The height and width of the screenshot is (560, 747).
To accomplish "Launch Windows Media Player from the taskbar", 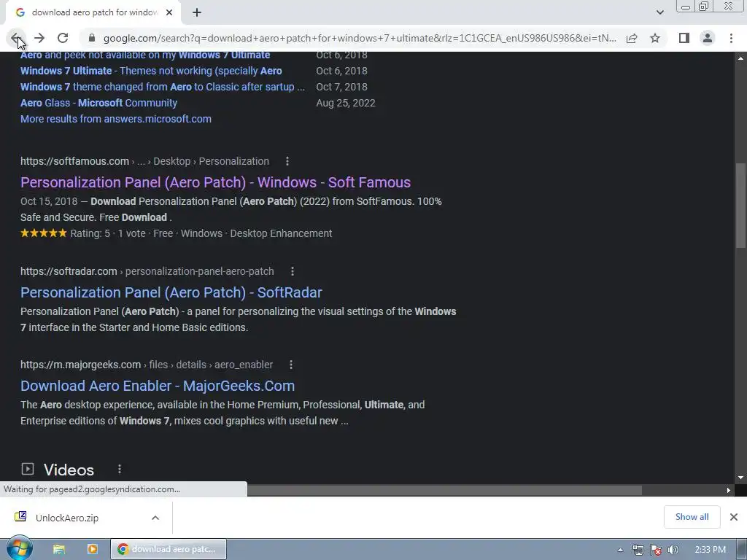I will 93,549.
